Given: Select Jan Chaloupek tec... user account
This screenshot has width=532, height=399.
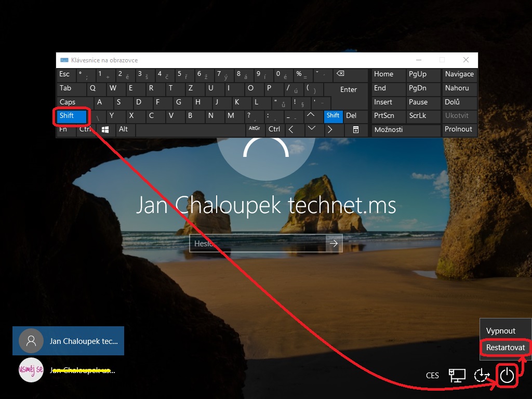Looking at the screenshot, I should [x=68, y=341].
